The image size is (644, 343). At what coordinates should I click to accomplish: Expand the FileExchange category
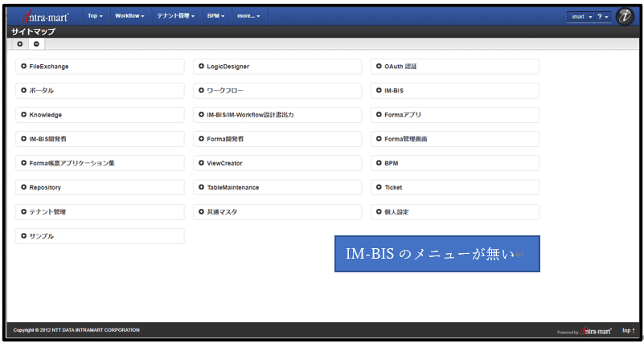100,67
